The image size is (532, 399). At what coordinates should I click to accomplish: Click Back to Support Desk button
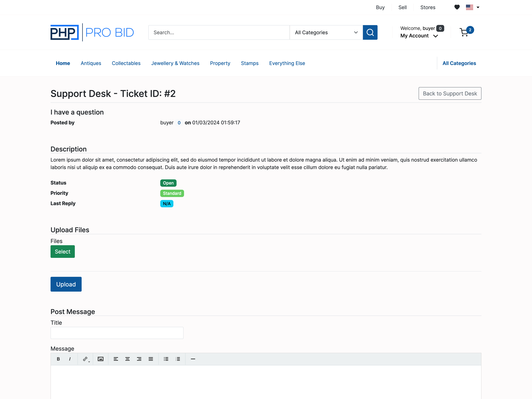(450, 94)
